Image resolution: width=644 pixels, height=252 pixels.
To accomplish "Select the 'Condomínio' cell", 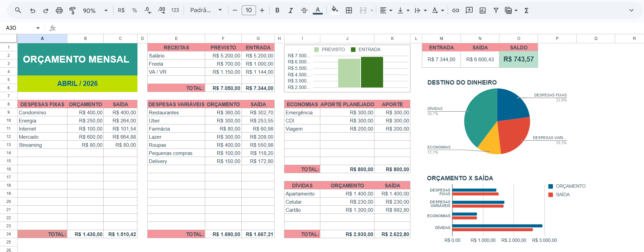I will tap(42, 112).
